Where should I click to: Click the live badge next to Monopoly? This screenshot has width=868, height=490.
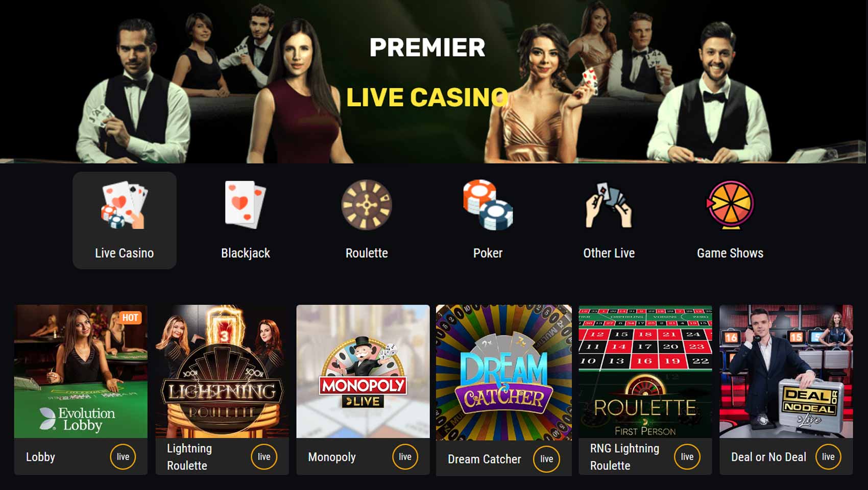point(405,457)
